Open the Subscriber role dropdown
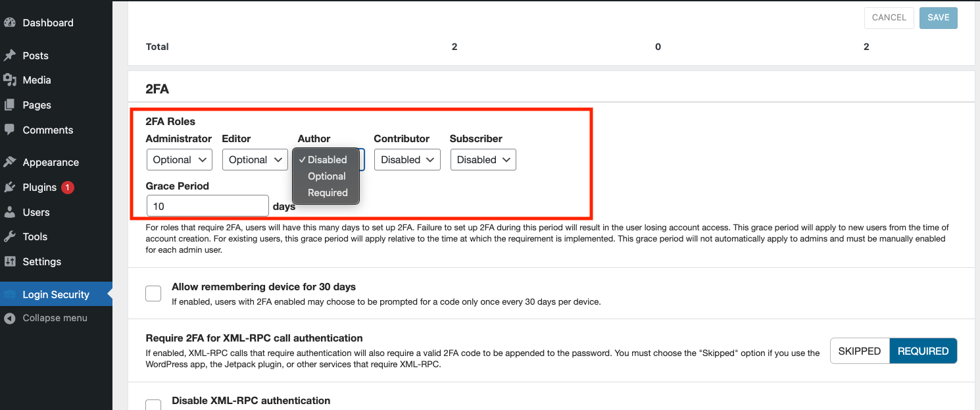980x410 pixels. (483, 159)
